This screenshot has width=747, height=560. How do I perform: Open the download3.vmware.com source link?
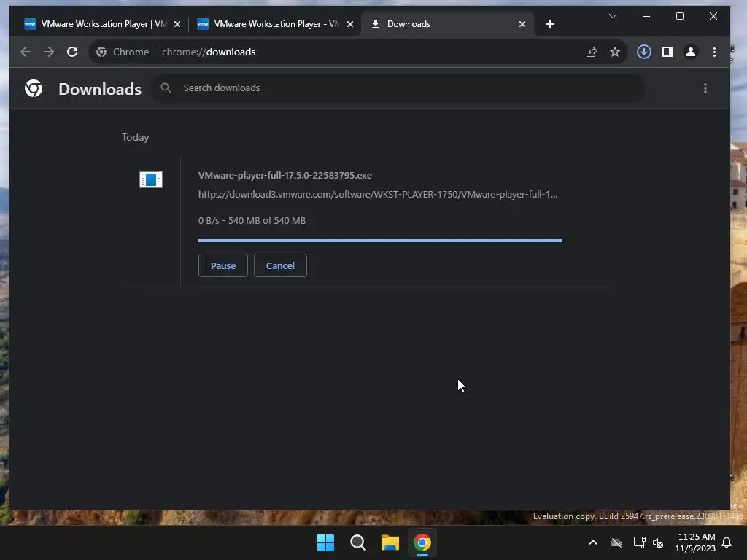[x=378, y=194]
